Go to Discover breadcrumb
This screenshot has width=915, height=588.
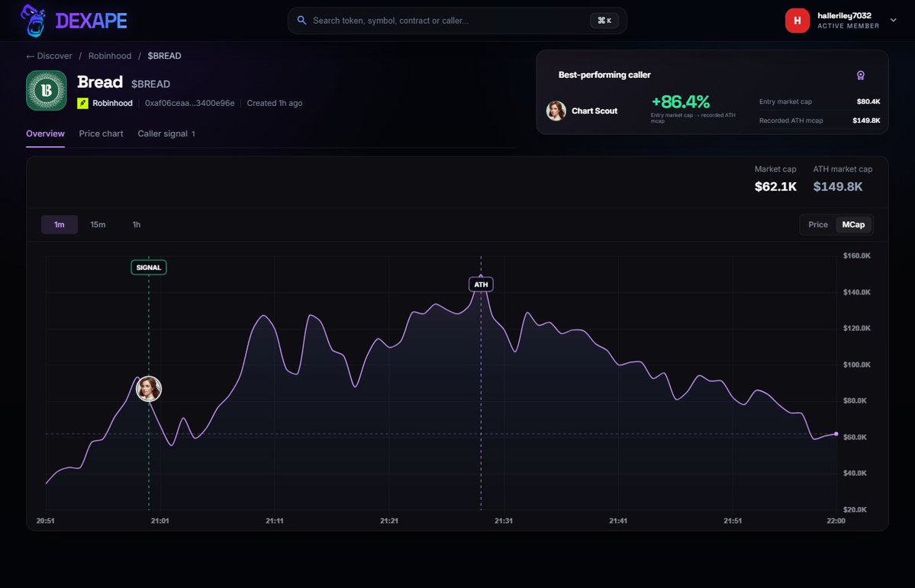pyautogui.click(x=55, y=56)
